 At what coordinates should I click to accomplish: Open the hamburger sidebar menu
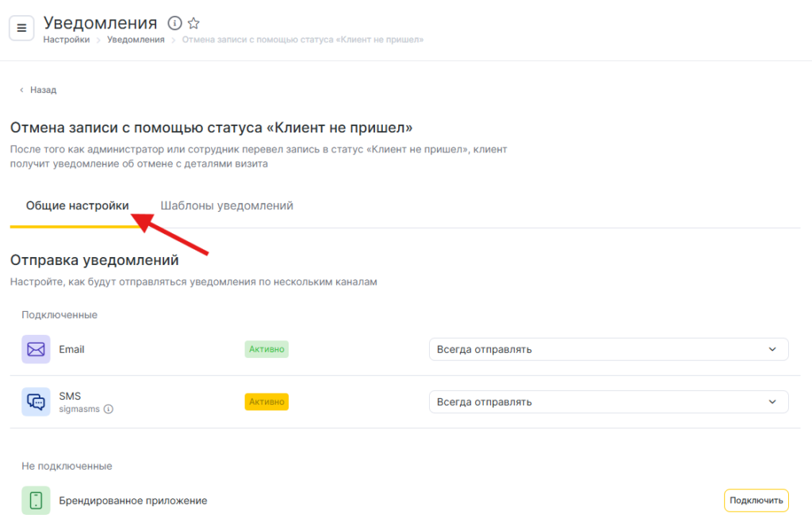tap(21, 28)
